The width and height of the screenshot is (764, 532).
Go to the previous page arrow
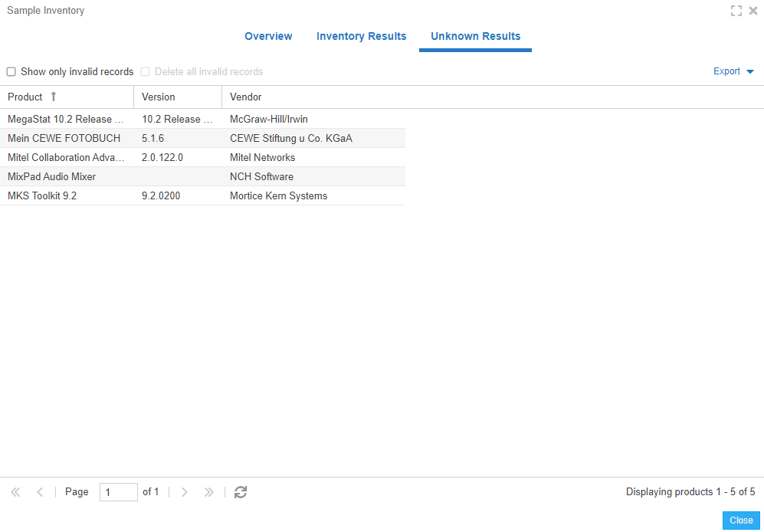(x=40, y=492)
